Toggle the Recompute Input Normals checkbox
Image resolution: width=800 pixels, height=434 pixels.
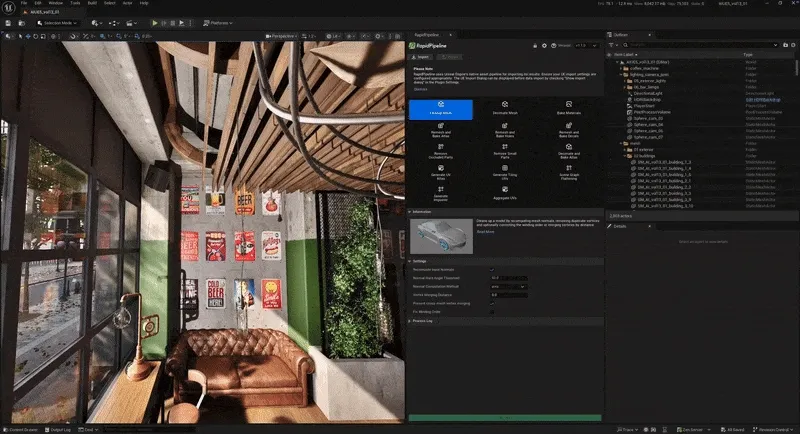492,269
